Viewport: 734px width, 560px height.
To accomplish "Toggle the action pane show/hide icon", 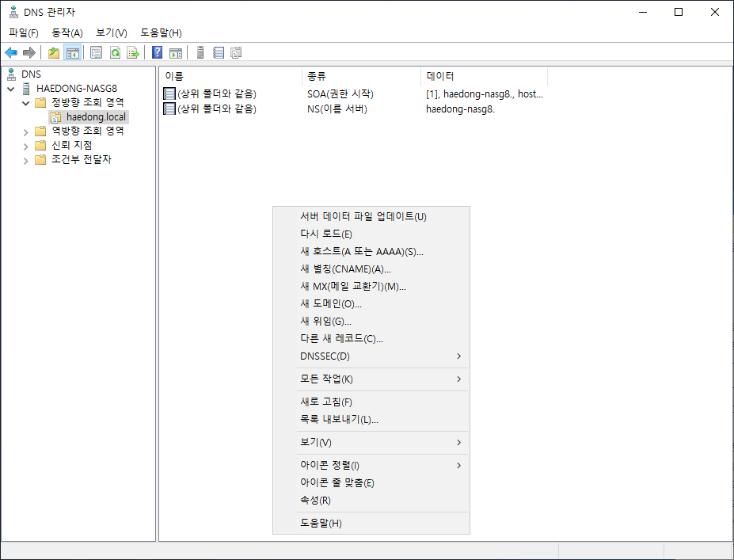I will click(x=176, y=52).
